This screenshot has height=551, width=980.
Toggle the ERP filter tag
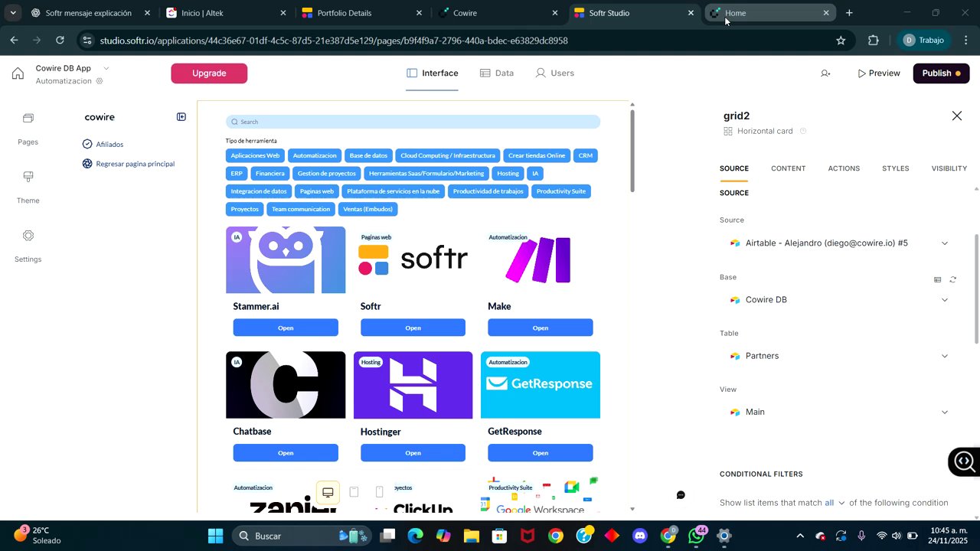[x=237, y=174]
